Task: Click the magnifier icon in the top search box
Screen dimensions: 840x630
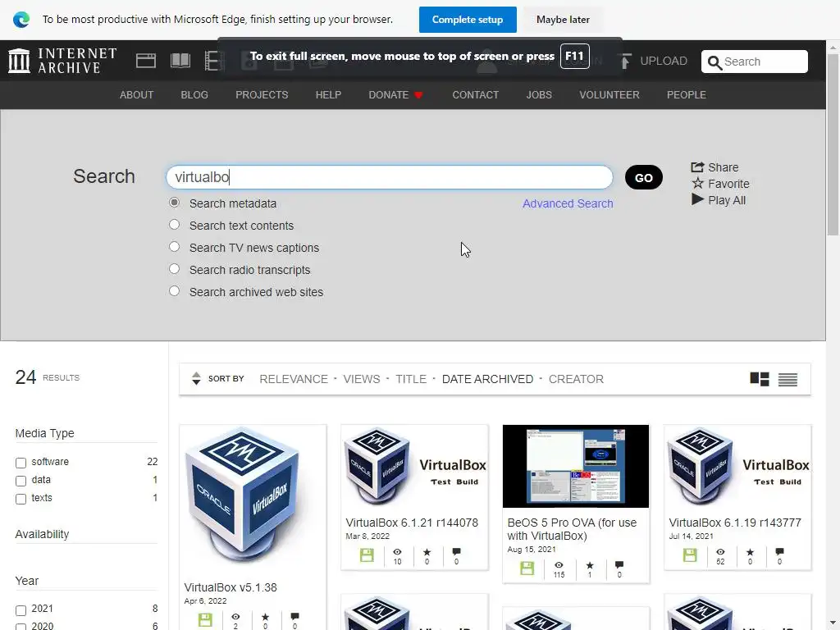Action: (x=714, y=62)
